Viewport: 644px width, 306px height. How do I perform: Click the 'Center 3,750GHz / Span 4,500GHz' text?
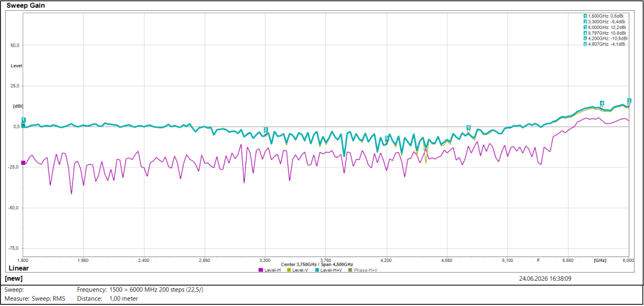(x=317, y=264)
